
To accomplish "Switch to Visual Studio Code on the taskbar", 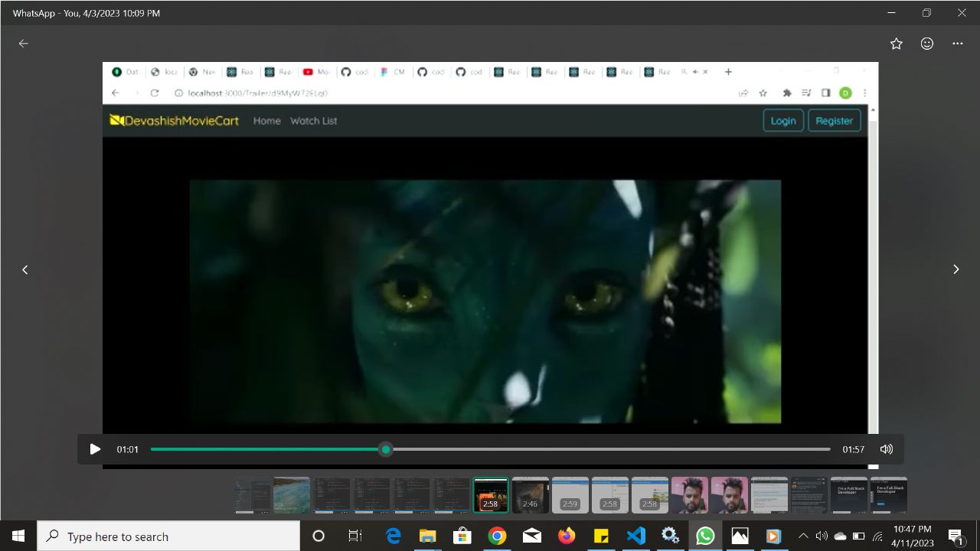I will point(636,536).
